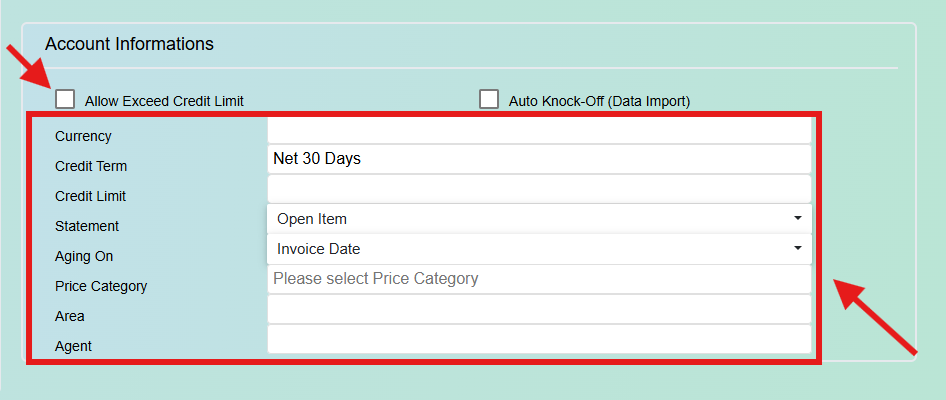Image resolution: width=946 pixels, height=400 pixels.
Task: Click the Statement dropdown arrow icon
Action: [x=798, y=218]
